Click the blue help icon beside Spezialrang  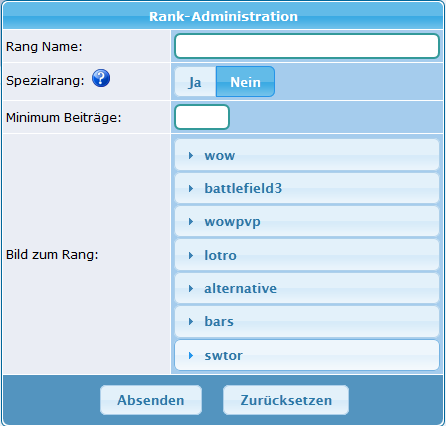coord(101,78)
